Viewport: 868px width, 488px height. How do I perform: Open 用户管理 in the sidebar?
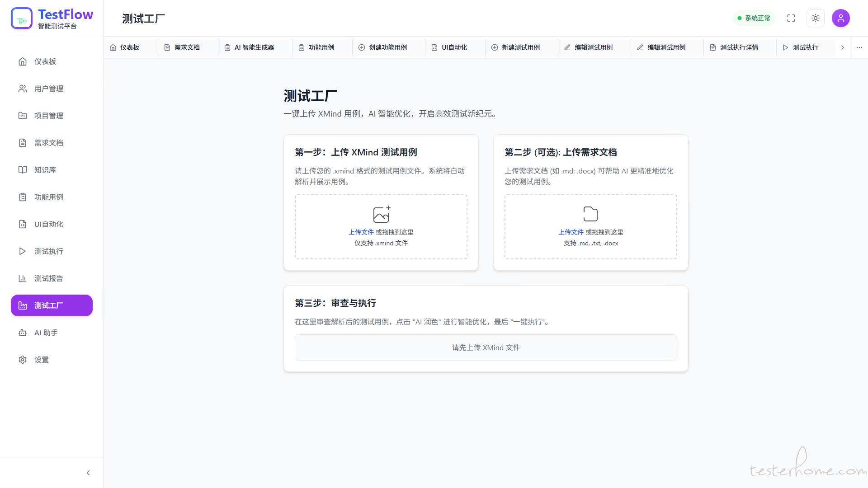point(49,89)
